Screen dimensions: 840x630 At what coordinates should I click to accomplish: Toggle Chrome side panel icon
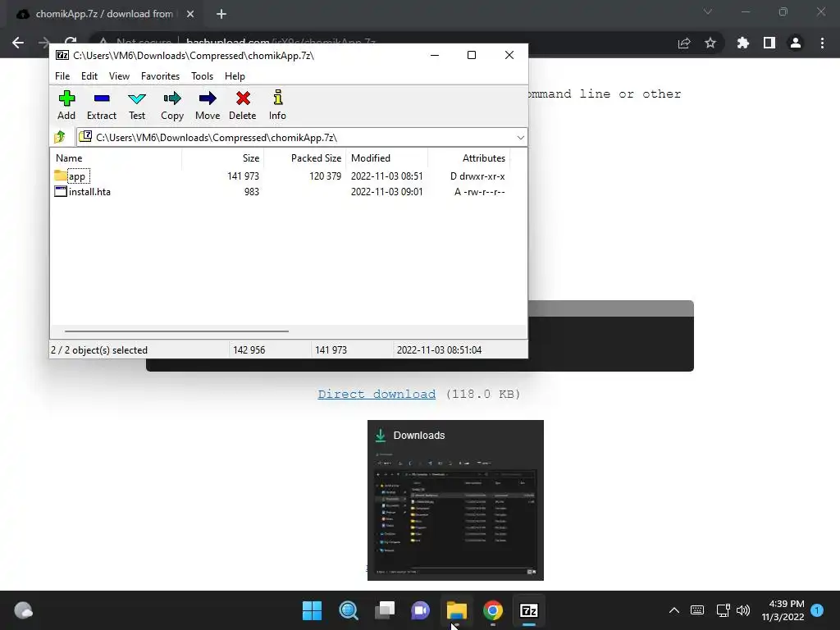coord(769,43)
